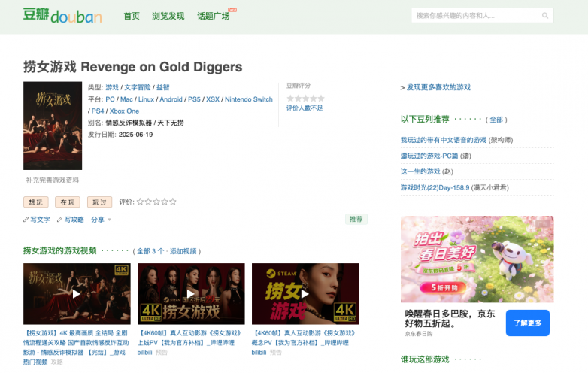Open the PC platform link
588x373 pixels.
110,99
